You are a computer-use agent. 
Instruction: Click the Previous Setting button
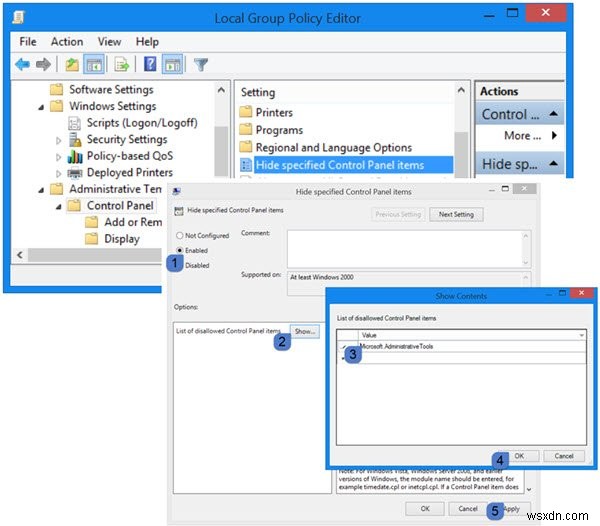point(398,214)
